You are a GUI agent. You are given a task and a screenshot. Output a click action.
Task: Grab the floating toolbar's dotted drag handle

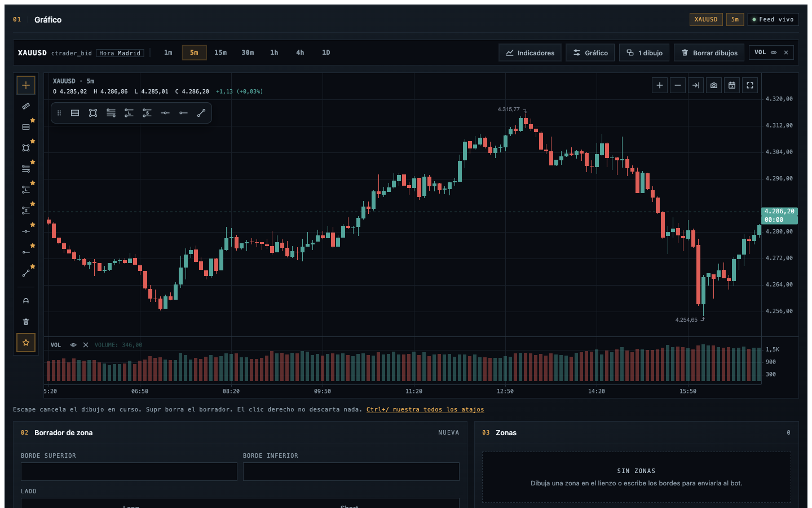tap(59, 113)
